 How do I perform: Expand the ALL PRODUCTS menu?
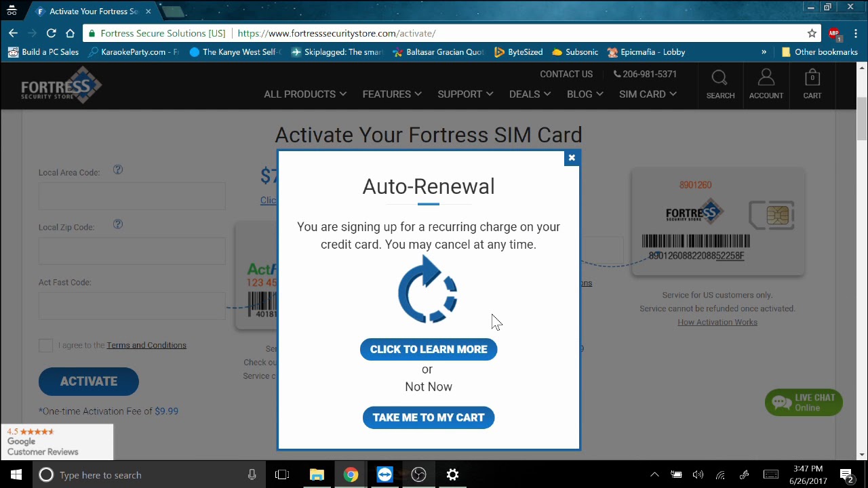pos(305,94)
